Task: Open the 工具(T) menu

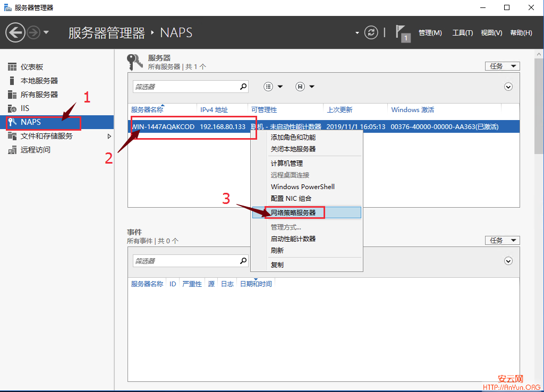Action: coord(462,33)
